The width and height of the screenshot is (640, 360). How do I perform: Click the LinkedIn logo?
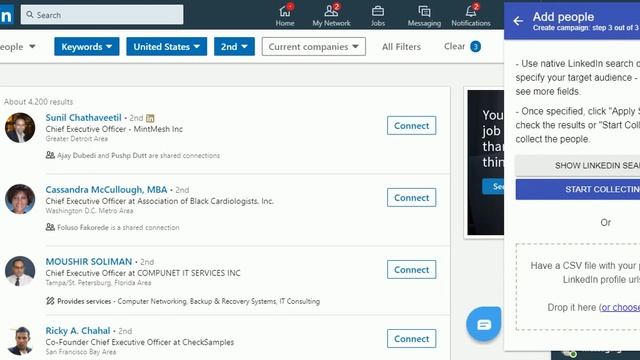[x=6, y=15]
